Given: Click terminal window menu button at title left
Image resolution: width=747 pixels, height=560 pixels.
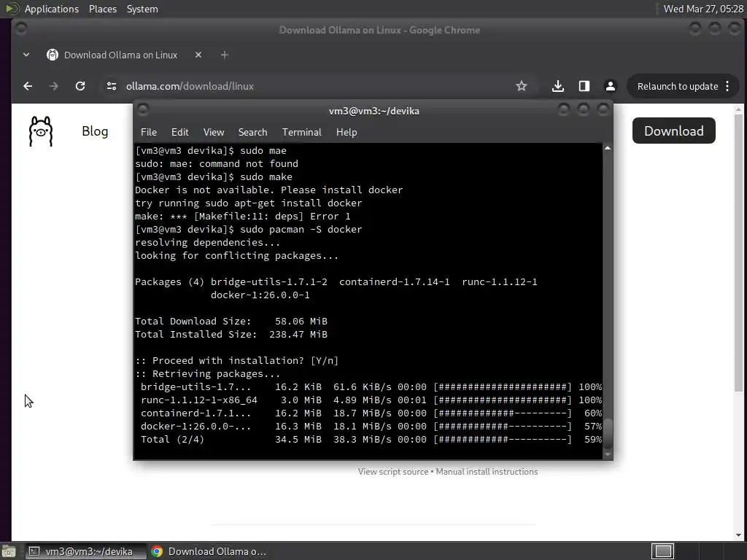Looking at the screenshot, I should tap(143, 110).
